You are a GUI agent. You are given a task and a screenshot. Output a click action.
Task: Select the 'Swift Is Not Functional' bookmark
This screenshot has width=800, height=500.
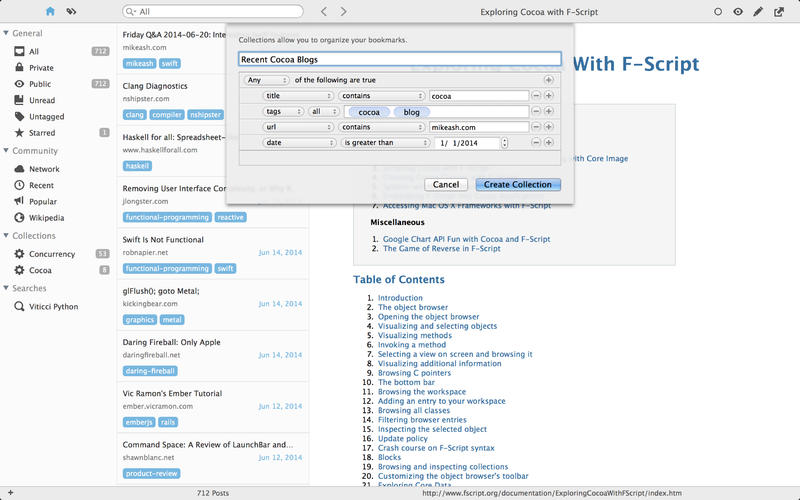coord(213,254)
